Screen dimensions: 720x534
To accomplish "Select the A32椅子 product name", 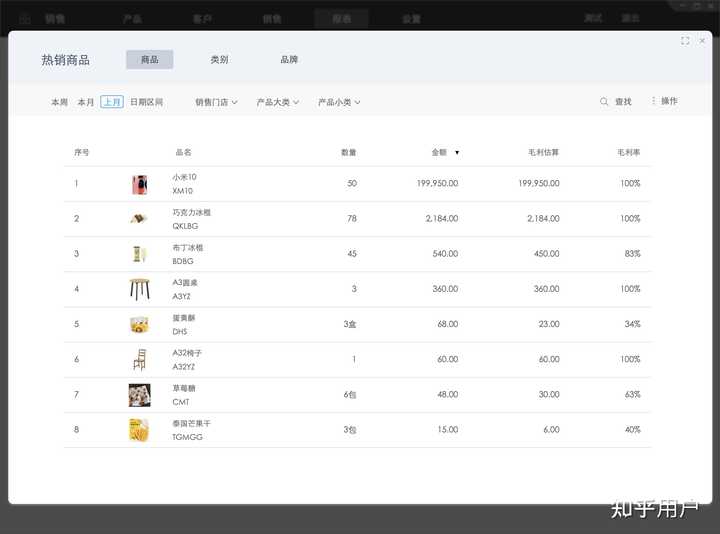I will pyautogui.click(x=187, y=353).
